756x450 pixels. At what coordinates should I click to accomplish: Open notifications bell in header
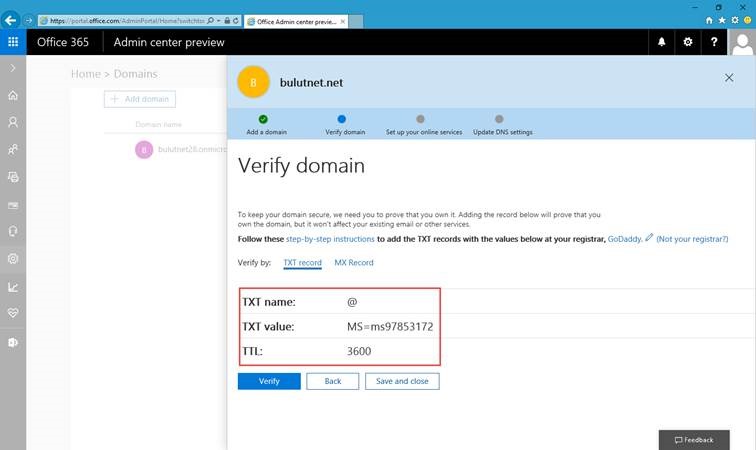[x=662, y=42]
